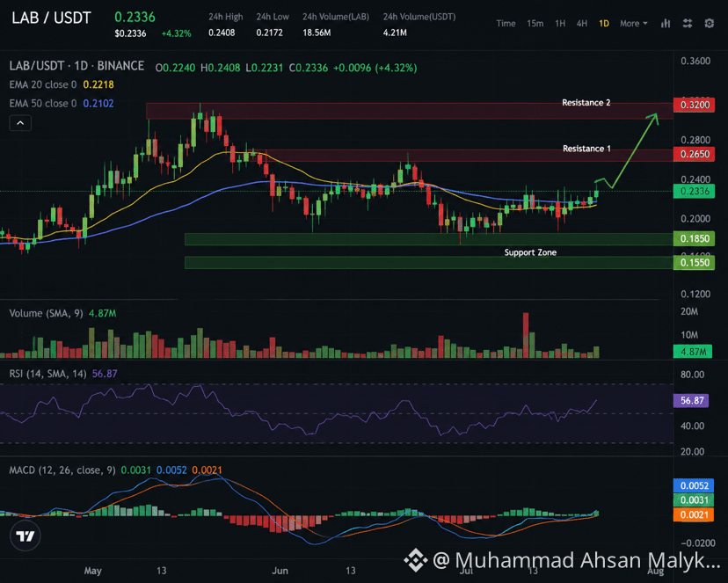Image resolution: width=728 pixels, height=583 pixels.
Task: Click the green 0.0031 MACD histogram label
Action: coord(694,500)
